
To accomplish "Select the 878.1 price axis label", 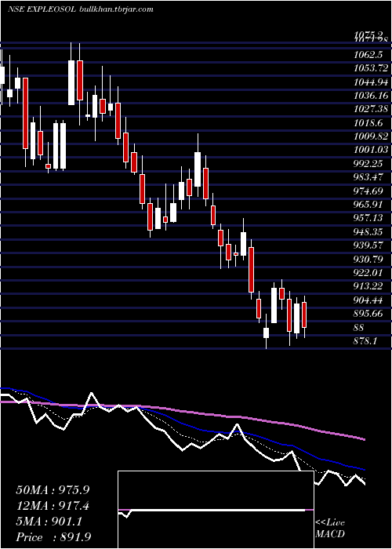I will coord(366,340).
